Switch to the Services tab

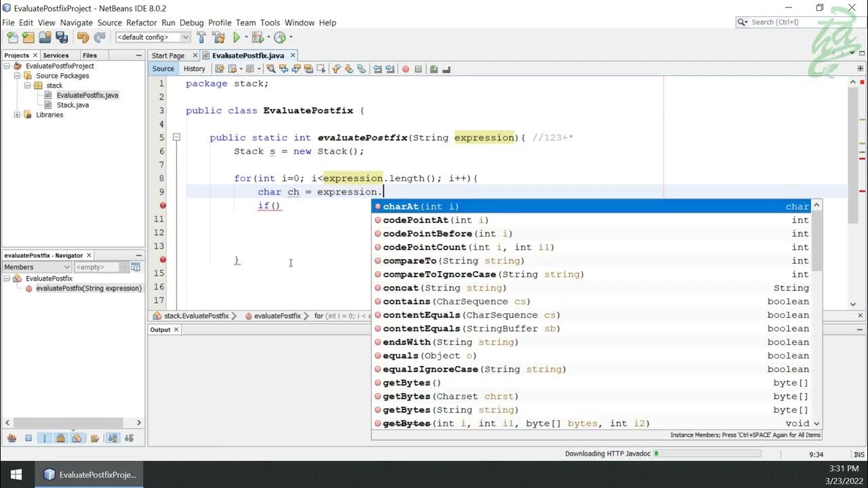(56, 55)
